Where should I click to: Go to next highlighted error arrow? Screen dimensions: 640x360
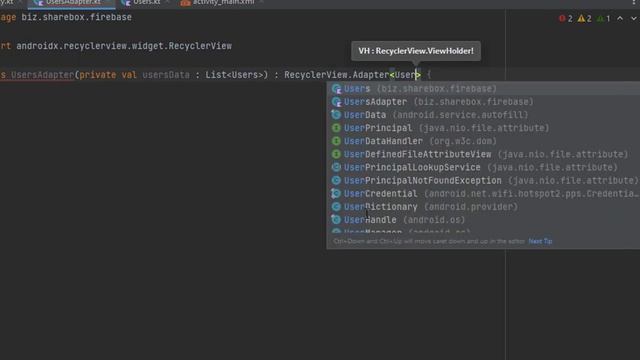(x=634, y=18)
